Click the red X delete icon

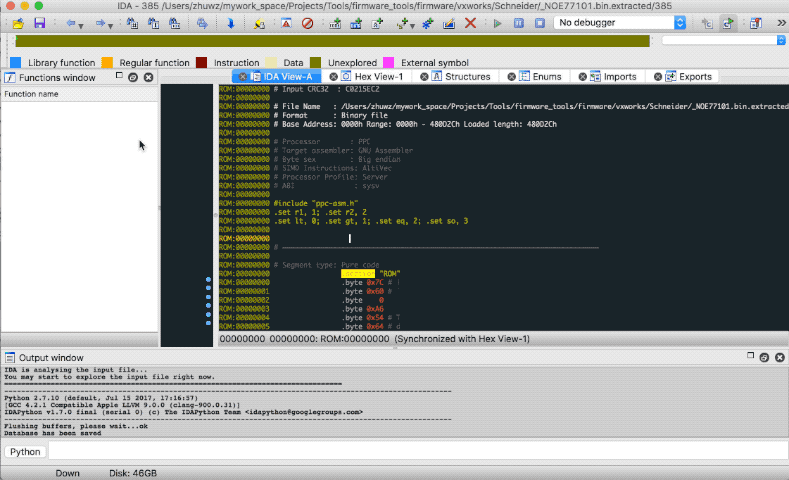pyautogui.click(x=470, y=23)
